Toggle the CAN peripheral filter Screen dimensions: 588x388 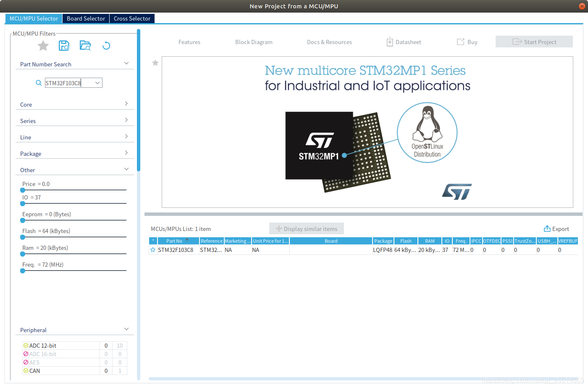coord(26,370)
